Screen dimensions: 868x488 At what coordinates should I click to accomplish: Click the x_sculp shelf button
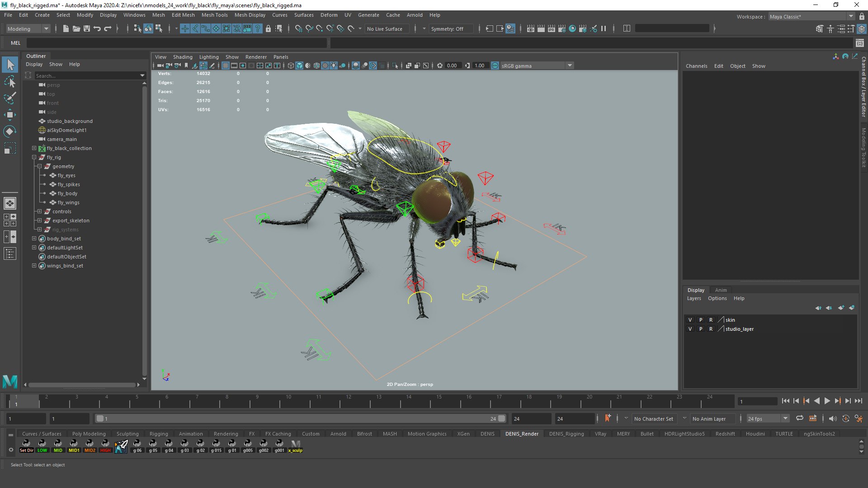(x=295, y=446)
